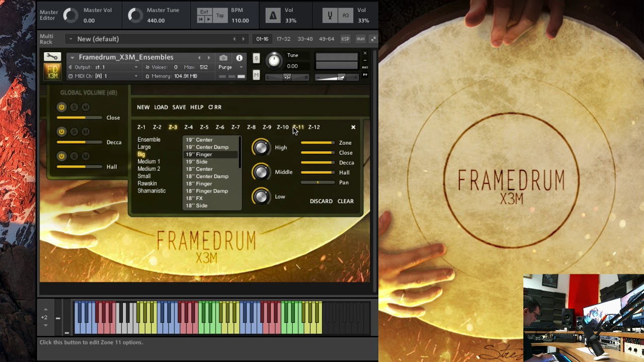
Task: Expand the Output st. 1 dropdown
Action: [x=136, y=67]
